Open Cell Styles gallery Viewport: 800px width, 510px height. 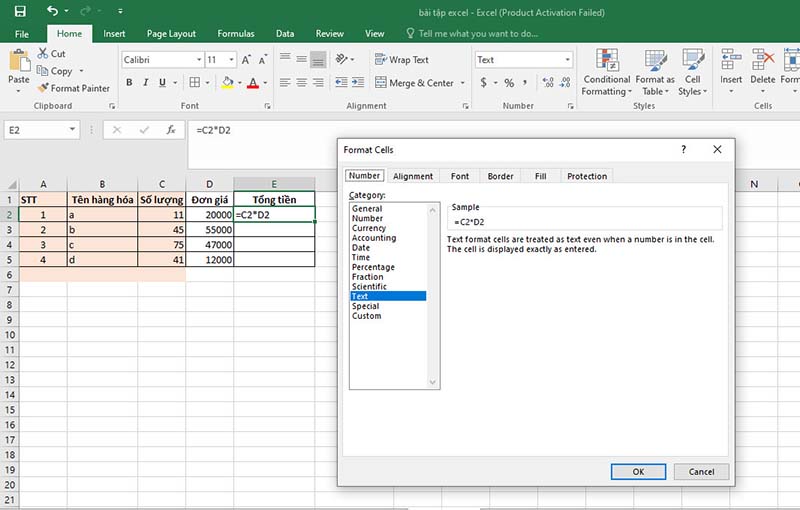(692, 72)
